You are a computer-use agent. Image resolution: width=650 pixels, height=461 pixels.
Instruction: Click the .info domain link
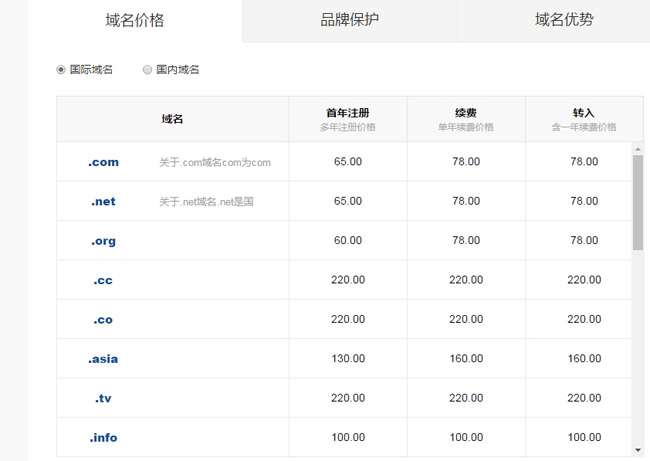[x=103, y=437]
